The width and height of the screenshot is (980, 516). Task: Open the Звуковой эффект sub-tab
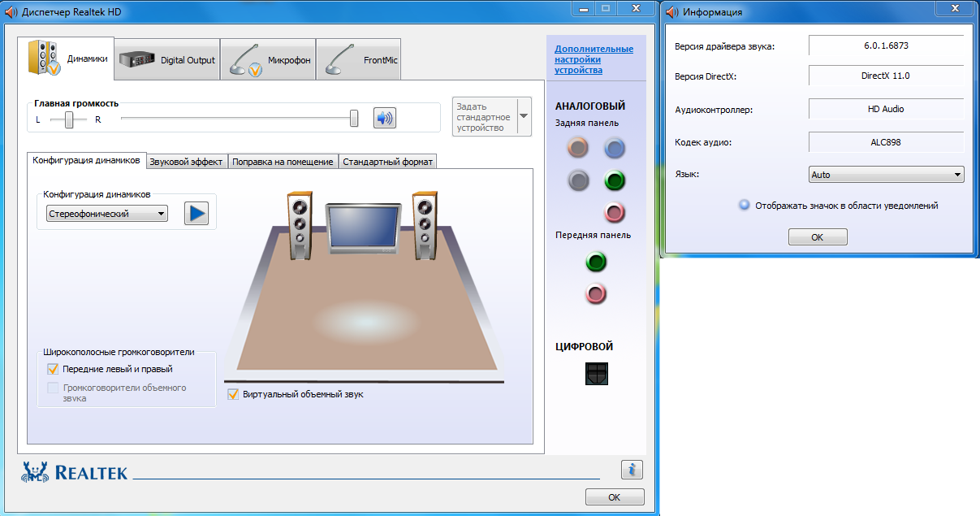coord(186,162)
